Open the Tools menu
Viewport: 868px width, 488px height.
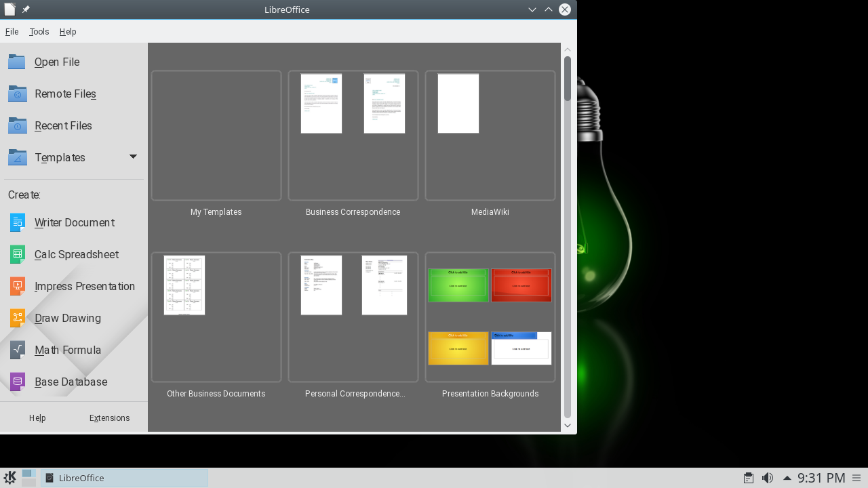click(x=39, y=31)
